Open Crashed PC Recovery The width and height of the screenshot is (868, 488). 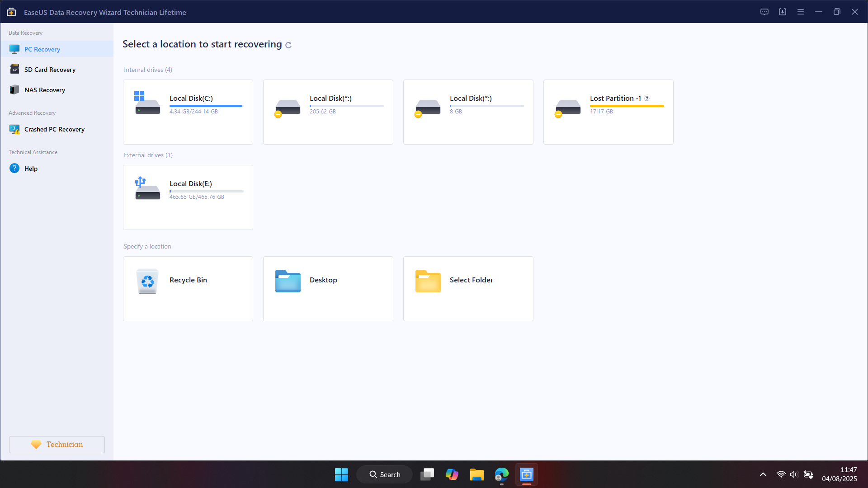coord(54,129)
